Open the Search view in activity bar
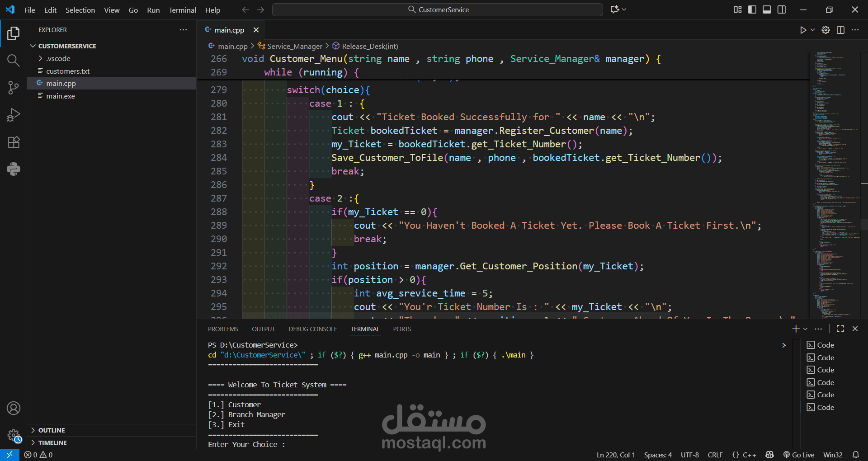Screen dimensions: 868x461 point(14,61)
